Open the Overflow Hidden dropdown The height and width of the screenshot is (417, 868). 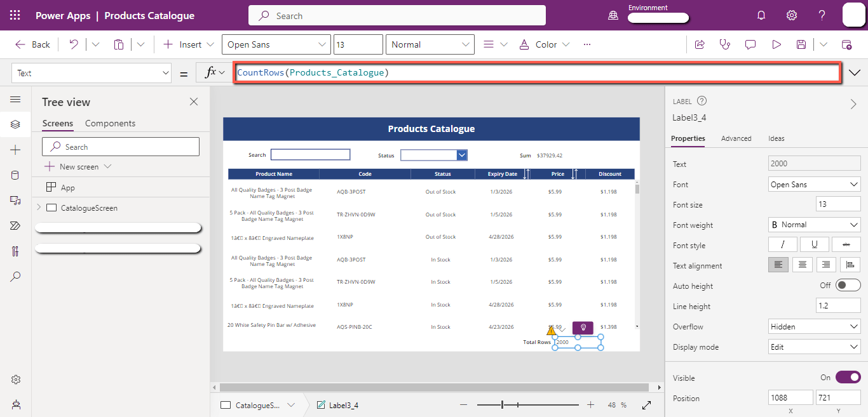(x=815, y=326)
